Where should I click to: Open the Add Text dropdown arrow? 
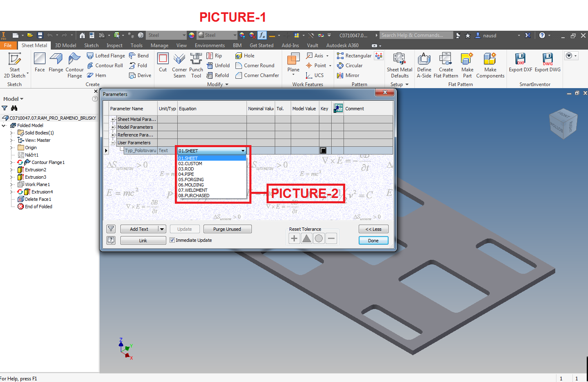point(162,229)
